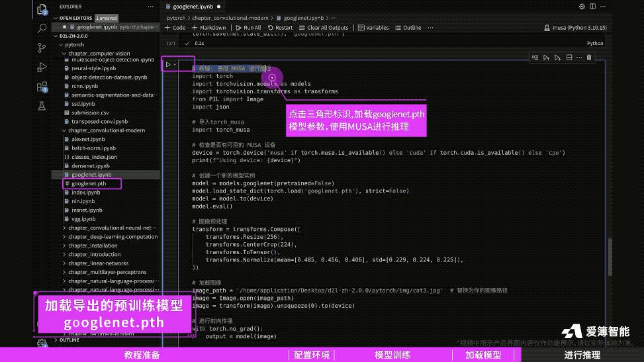Click the split editor layout icon

click(x=592, y=7)
